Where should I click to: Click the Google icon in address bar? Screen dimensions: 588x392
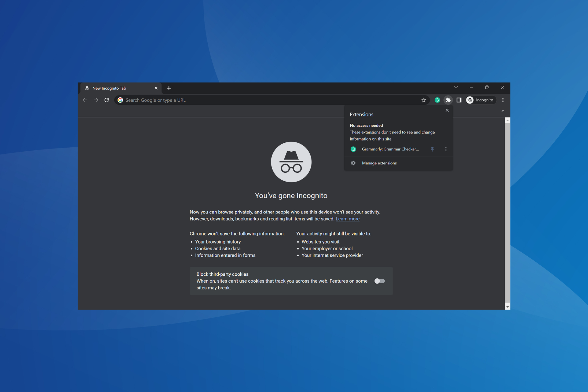[120, 100]
